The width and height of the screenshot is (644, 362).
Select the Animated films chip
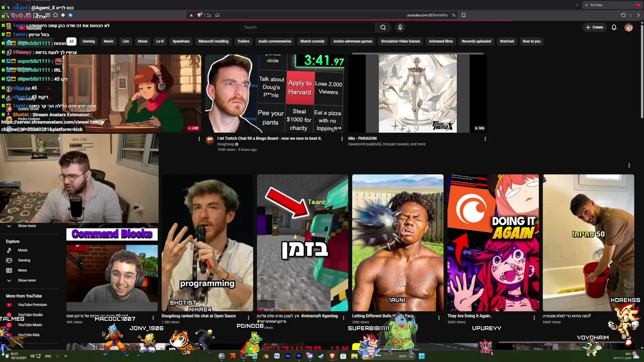[x=441, y=41]
